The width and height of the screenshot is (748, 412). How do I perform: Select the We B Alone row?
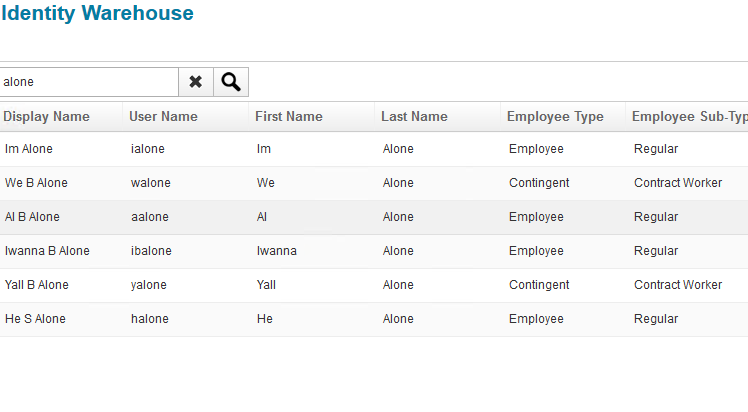[34, 183]
